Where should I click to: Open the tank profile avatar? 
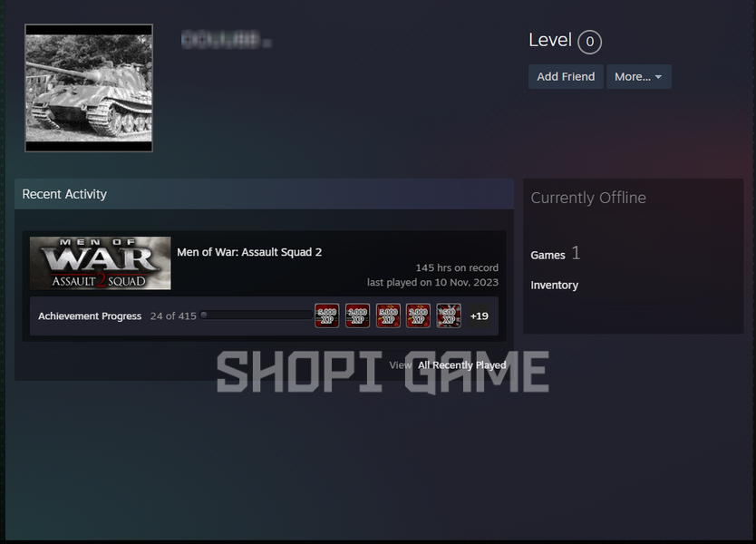pos(89,88)
